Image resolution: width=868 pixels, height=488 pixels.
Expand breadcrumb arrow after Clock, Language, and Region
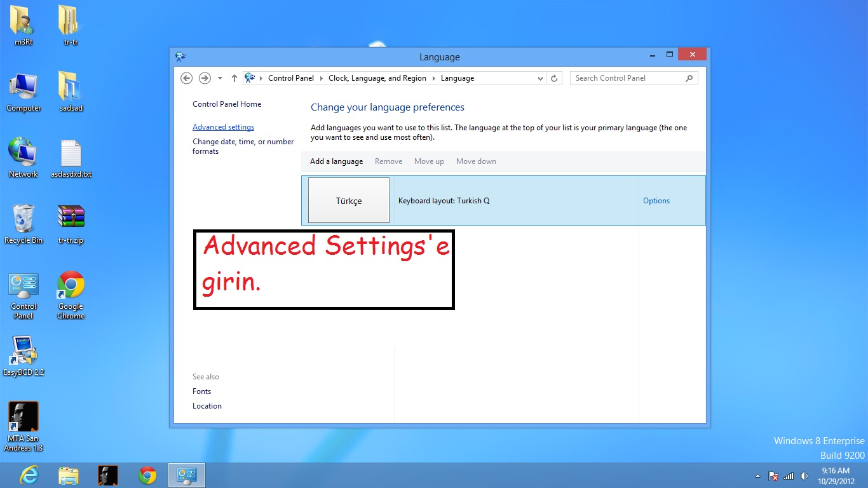click(x=434, y=78)
